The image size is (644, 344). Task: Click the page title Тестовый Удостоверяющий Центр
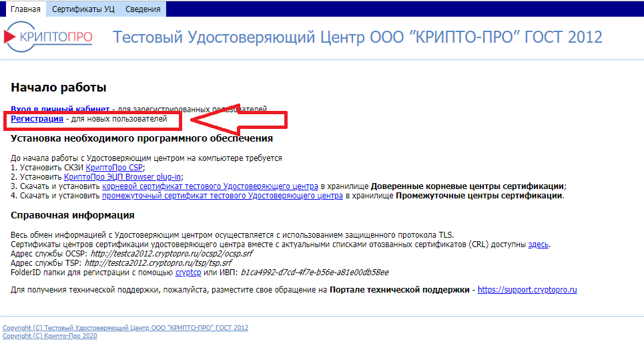(x=357, y=37)
